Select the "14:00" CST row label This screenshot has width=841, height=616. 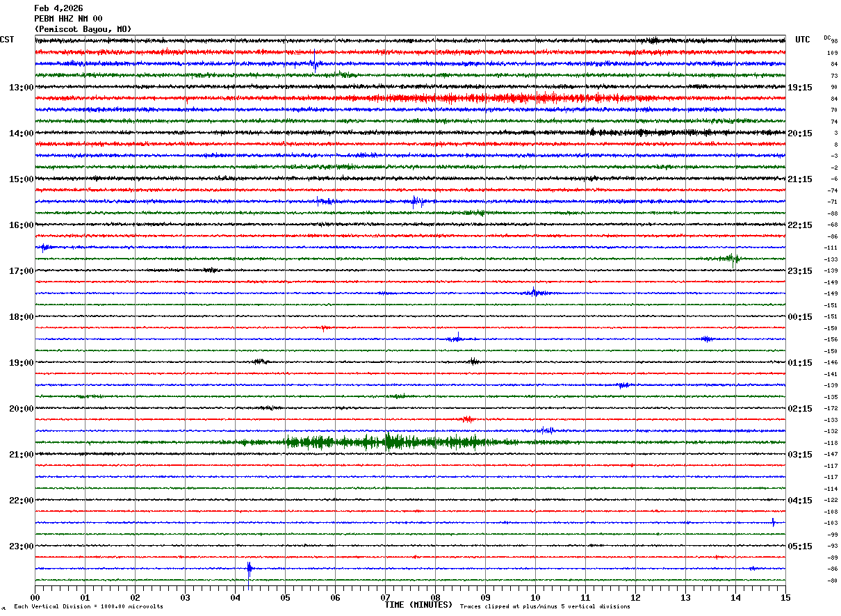click(x=22, y=133)
